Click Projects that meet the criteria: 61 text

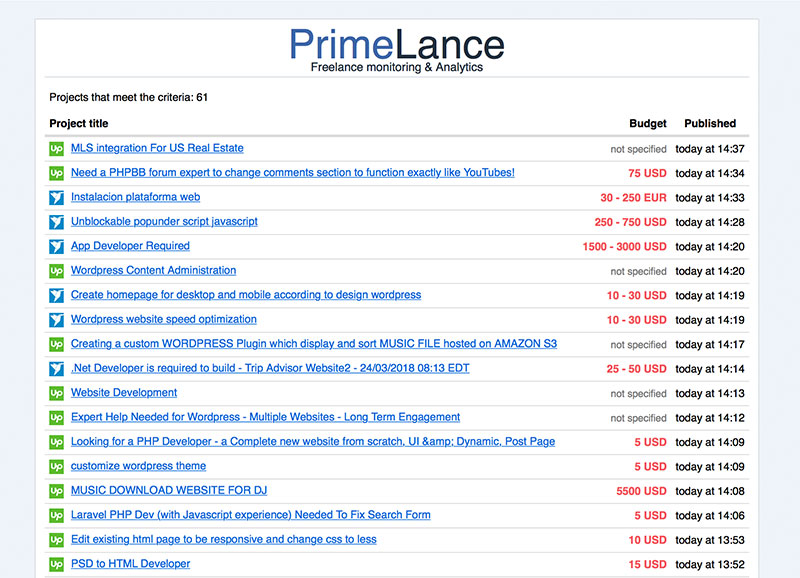coord(129,97)
